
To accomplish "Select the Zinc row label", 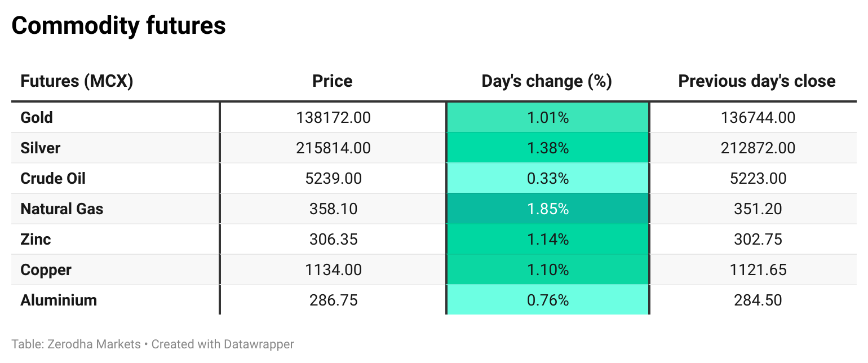I will click(x=36, y=240).
